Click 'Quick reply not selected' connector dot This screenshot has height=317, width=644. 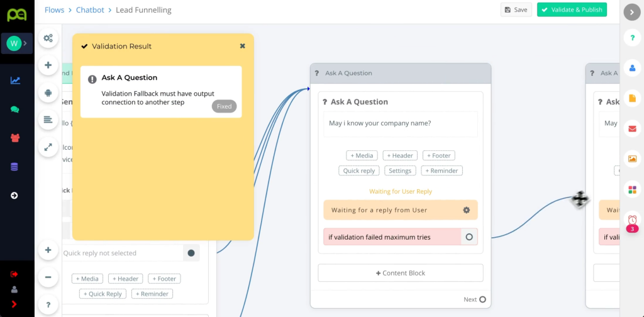click(x=191, y=253)
